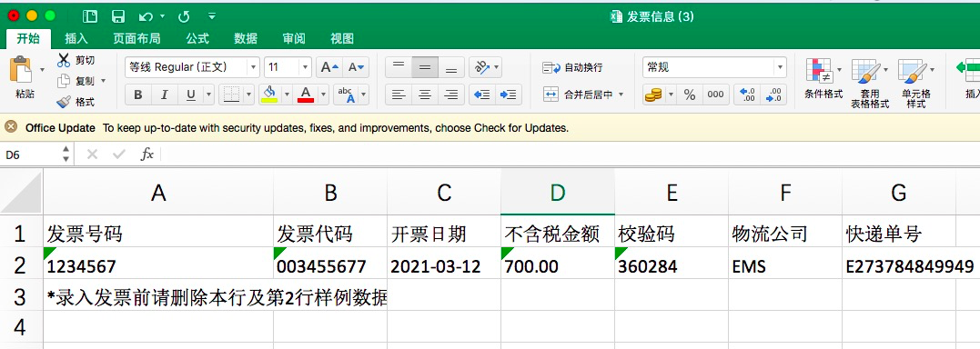The height and width of the screenshot is (349, 980).
Task: Switch to the 审阅 tab
Action: [294, 39]
